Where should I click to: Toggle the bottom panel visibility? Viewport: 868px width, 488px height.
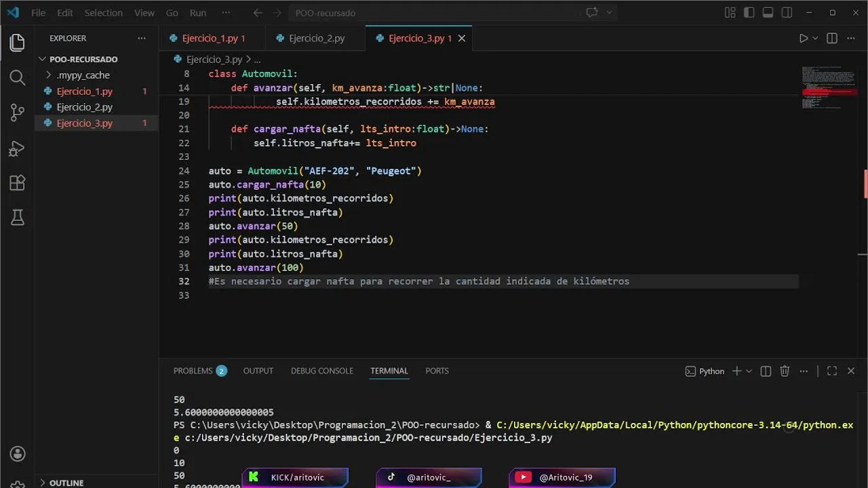(768, 12)
